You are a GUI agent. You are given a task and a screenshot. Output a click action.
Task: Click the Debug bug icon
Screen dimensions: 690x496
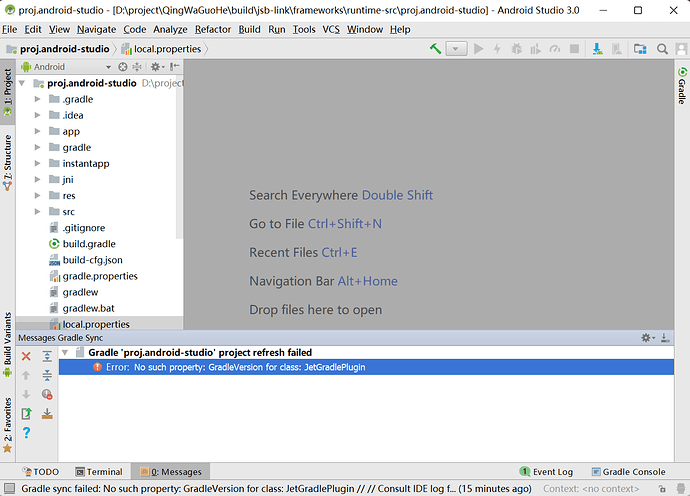coord(517,48)
